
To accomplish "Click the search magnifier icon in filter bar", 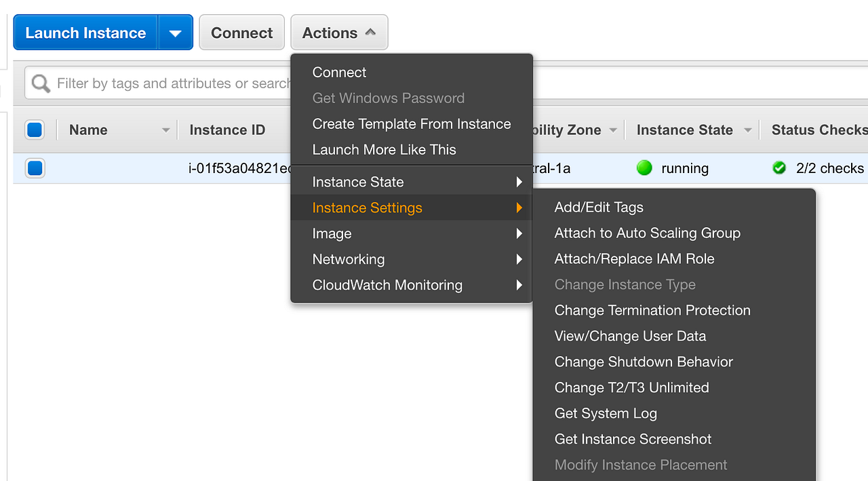I will [x=41, y=83].
